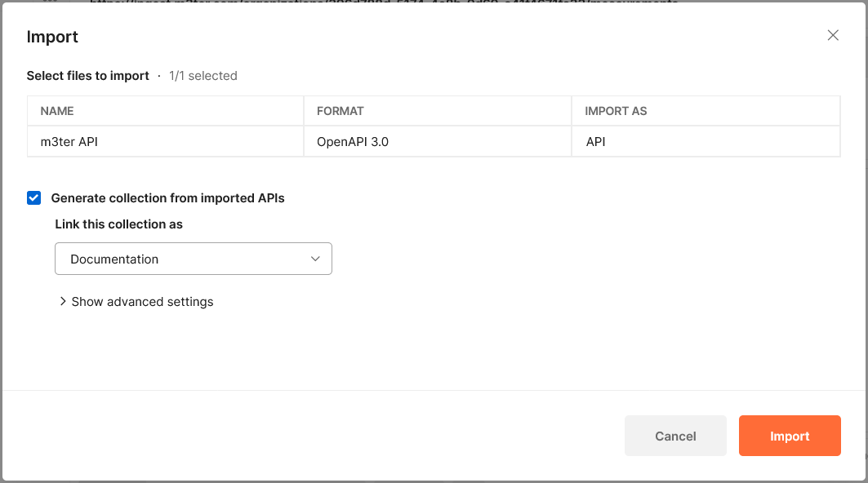Click the 1/1 selected count text
This screenshot has height=483, width=868.
(203, 76)
